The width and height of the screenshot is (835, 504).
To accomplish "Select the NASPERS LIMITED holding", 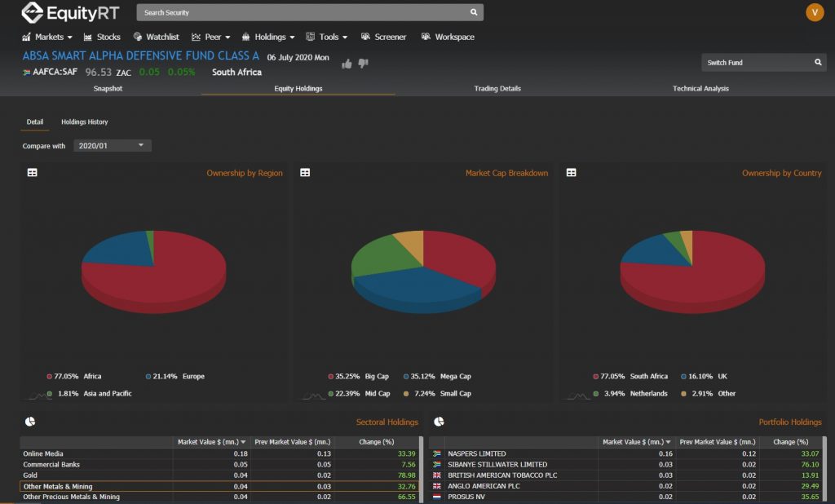I will tap(626, 454).
